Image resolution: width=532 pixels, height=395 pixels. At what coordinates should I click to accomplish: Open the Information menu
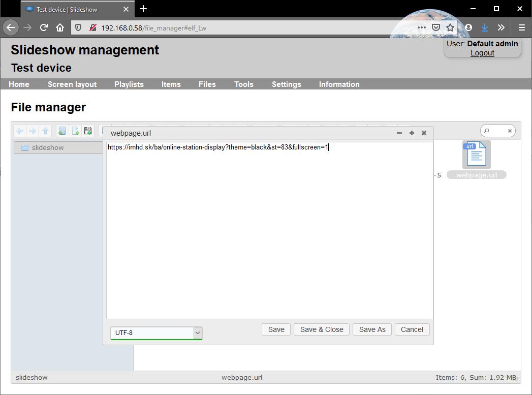(x=339, y=84)
